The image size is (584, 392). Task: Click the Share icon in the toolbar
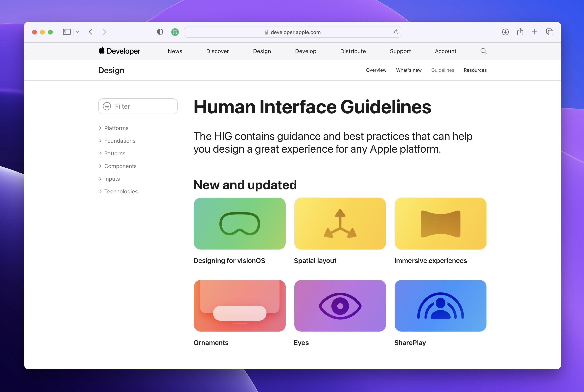point(520,32)
